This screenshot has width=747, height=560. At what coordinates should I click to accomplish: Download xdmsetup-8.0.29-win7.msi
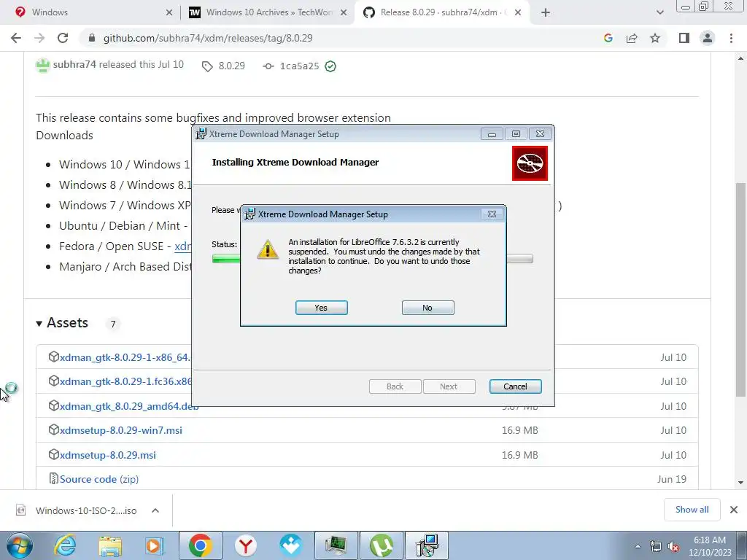[x=121, y=430]
